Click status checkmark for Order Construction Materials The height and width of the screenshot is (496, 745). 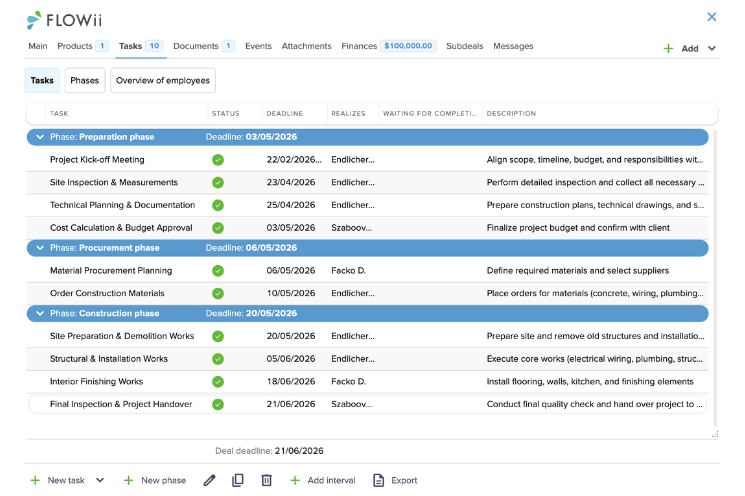[x=218, y=294]
